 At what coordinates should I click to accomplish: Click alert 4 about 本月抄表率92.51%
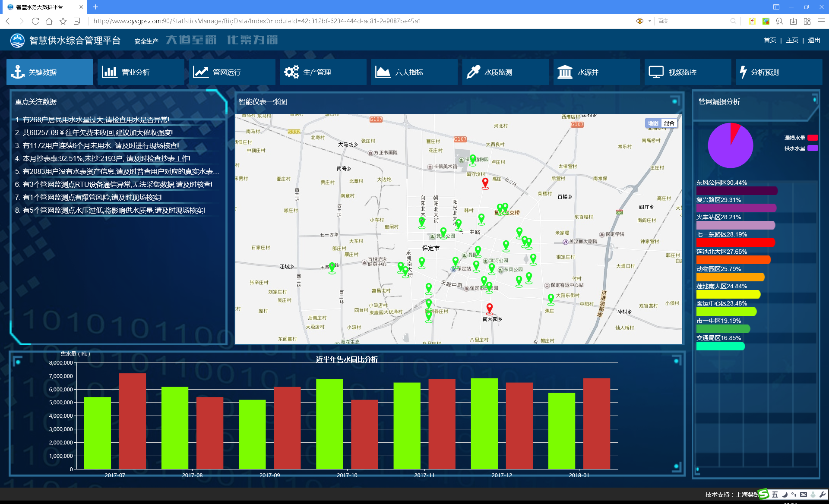point(102,158)
